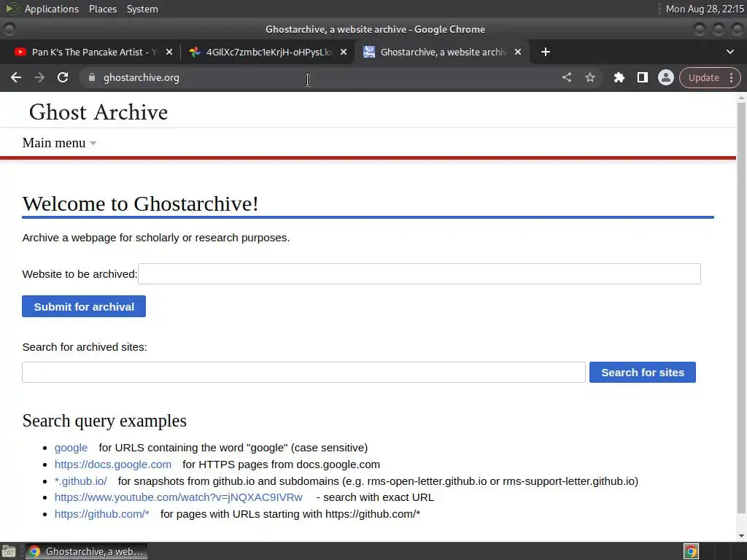Open the youtube.com/watch example link

tap(178, 497)
